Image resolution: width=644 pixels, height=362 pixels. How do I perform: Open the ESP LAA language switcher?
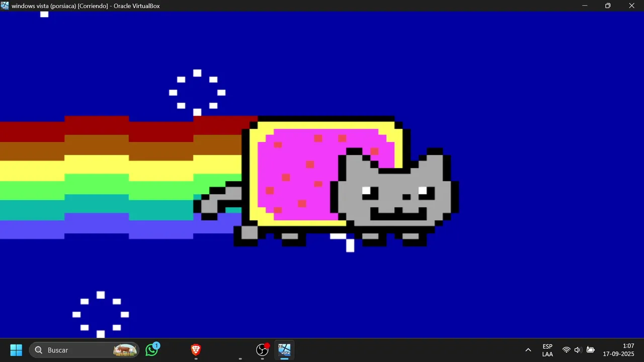coord(547,350)
